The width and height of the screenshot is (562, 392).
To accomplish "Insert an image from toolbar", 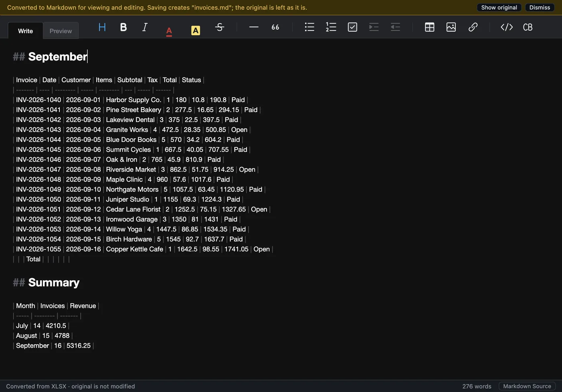I will click(451, 27).
